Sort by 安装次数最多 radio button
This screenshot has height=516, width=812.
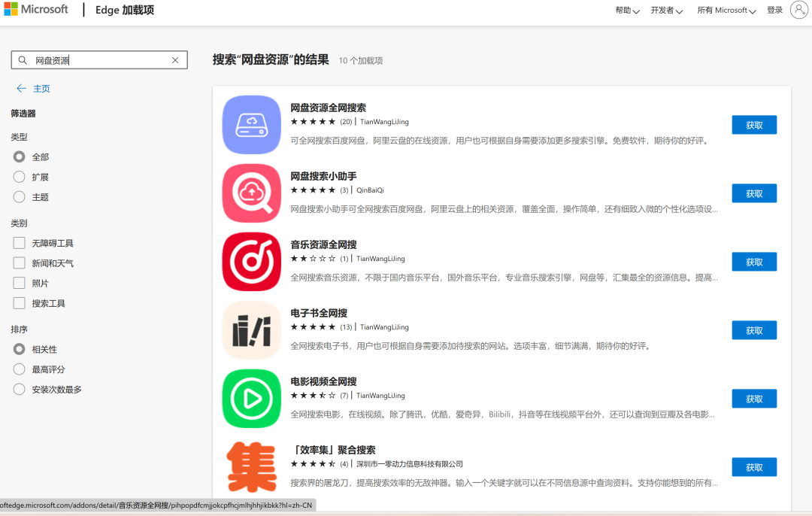(x=19, y=389)
